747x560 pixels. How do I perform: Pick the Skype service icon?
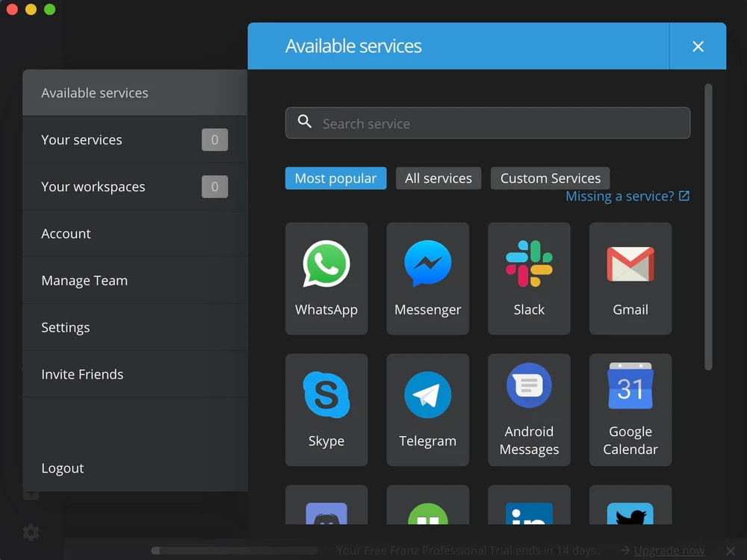[326, 409]
